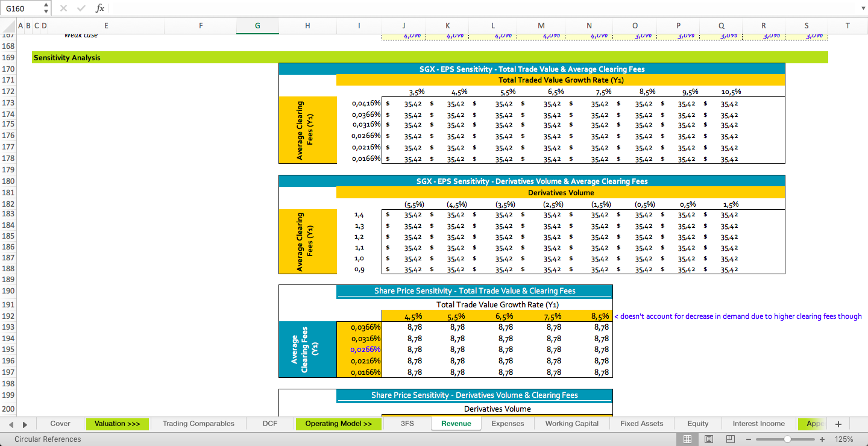
Task: Open the 3FS sheet tab
Action: click(x=407, y=424)
